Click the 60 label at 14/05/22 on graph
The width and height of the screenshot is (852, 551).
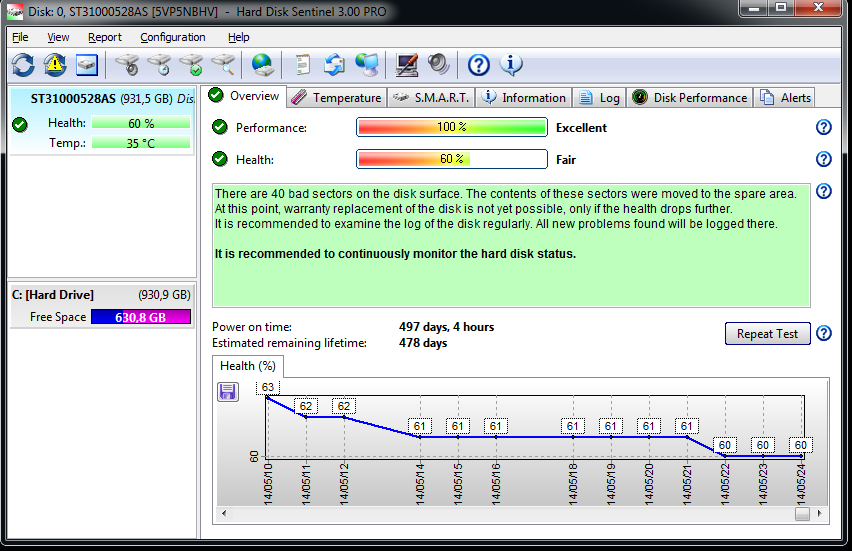[x=725, y=445]
